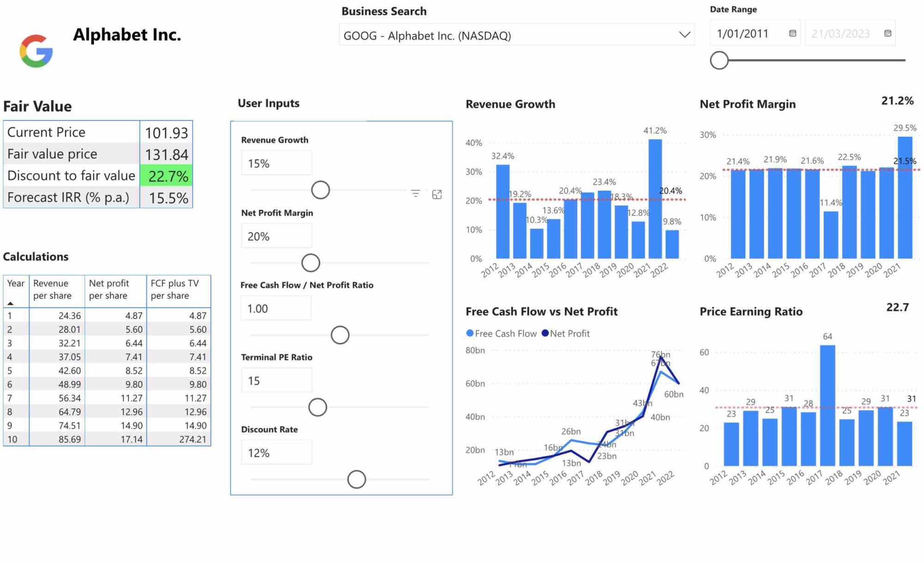Click the start date 1/01/2011 field
Viewport: 924px width, 563px height.
click(755, 33)
